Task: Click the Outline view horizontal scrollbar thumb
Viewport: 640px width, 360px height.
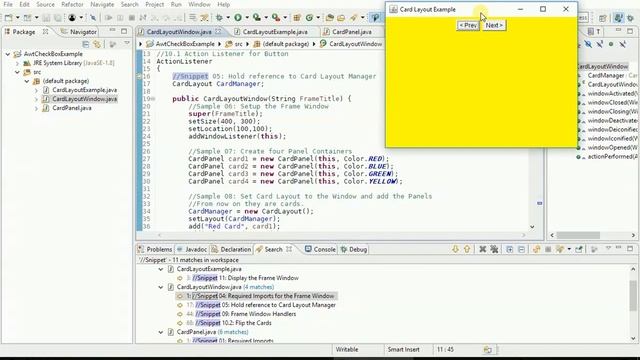Action: [578, 235]
